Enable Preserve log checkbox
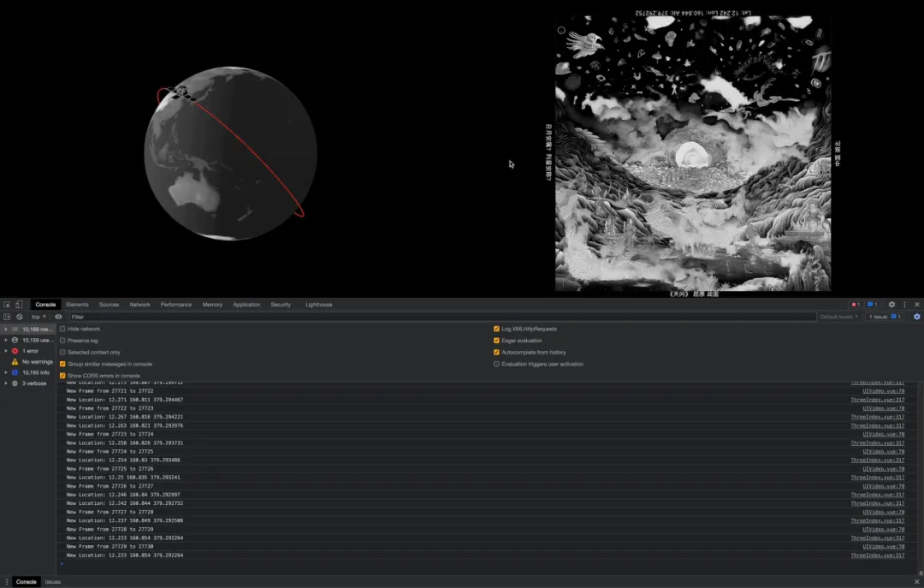This screenshot has width=924, height=588. 62,341
